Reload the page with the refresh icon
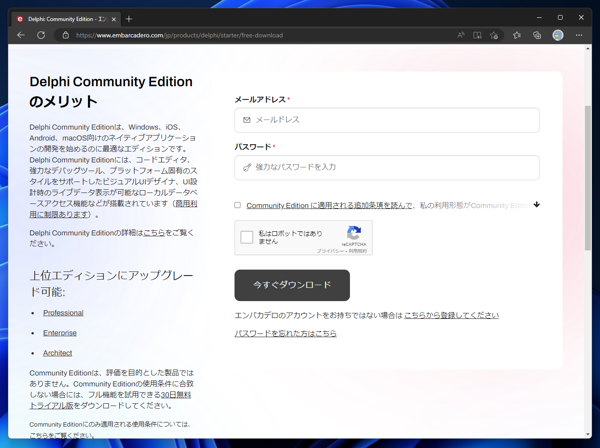The height and width of the screenshot is (448, 600). 41,35
